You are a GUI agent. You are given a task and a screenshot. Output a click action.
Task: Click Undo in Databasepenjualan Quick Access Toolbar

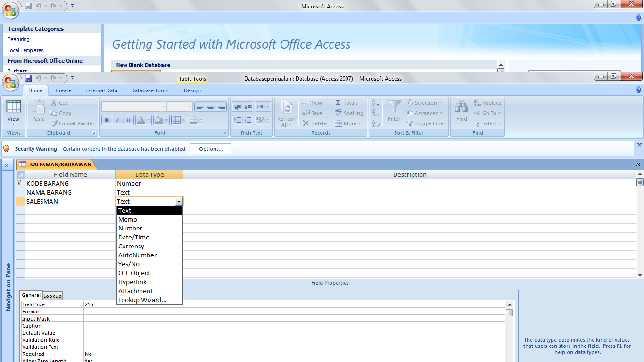(39, 78)
